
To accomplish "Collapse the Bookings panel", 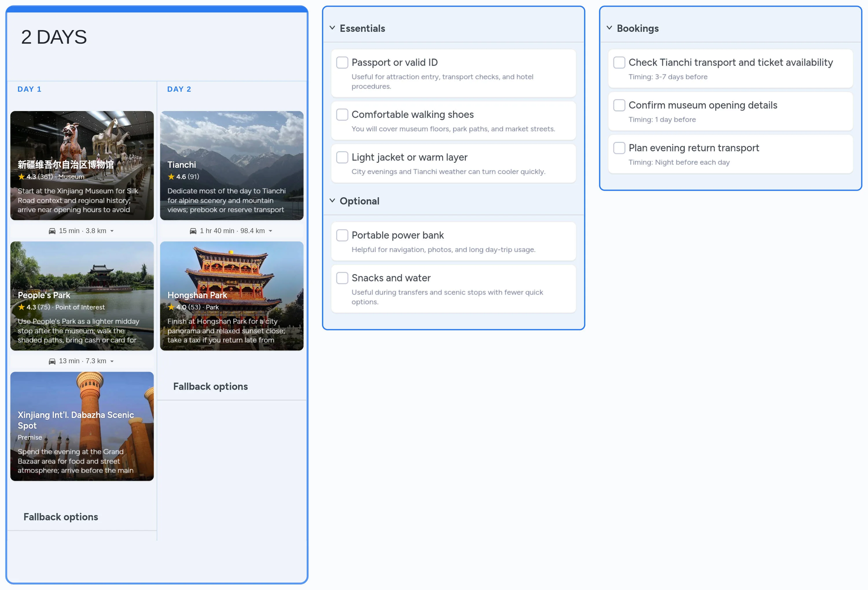I will click(x=609, y=28).
